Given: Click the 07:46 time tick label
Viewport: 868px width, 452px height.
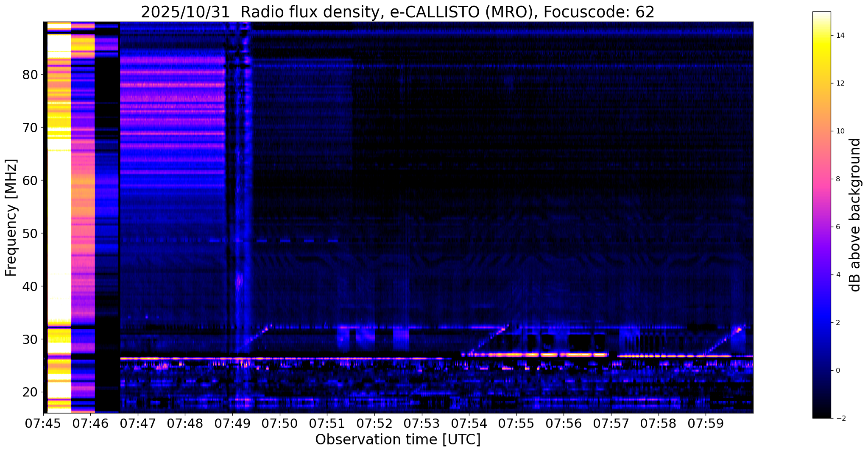Looking at the screenshot, I should (x=90, y=423).
